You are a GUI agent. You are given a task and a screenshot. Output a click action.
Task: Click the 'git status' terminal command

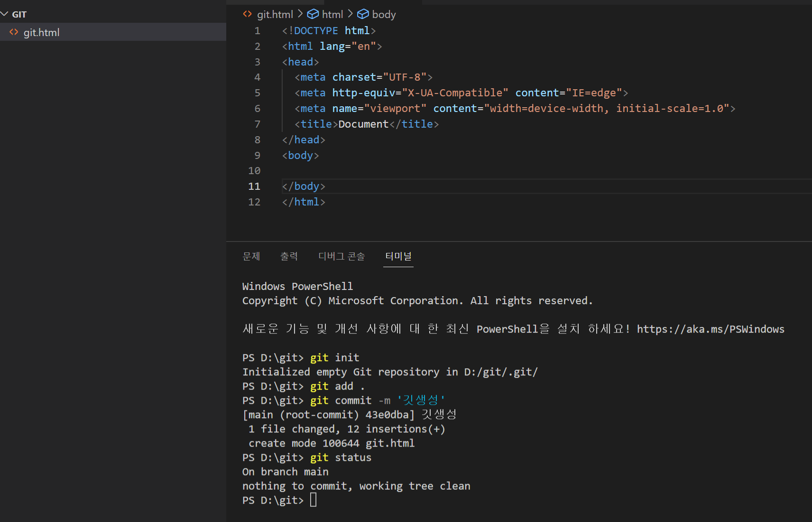coord(341,457)
